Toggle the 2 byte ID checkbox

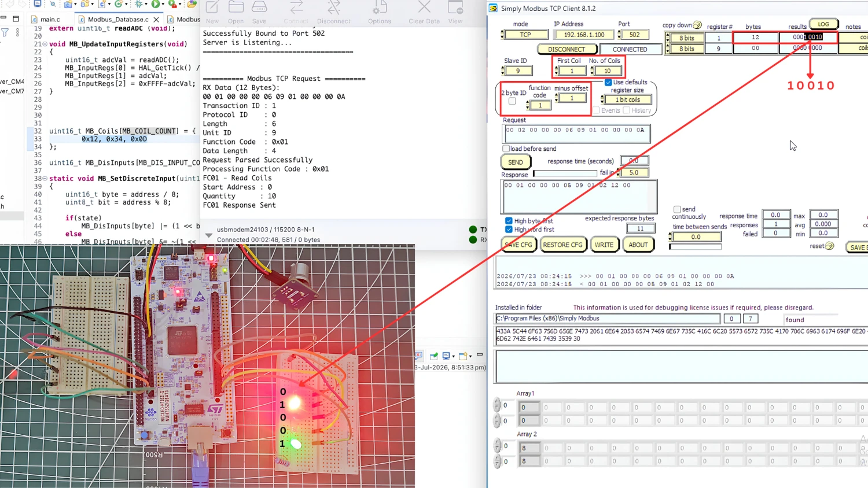click(512, 101)
